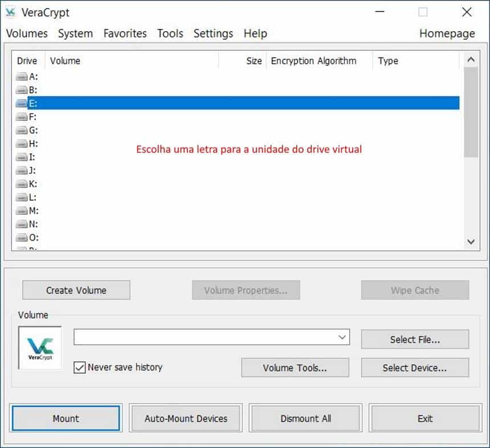
Task: Toggle the Never save history checkbox
Action: (79, 367)
